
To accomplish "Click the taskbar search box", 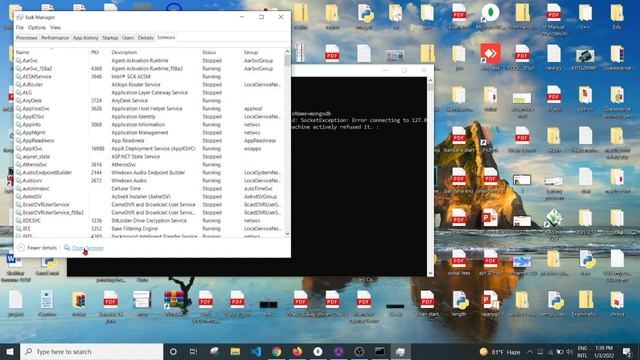I will click(x=92, y=351).
